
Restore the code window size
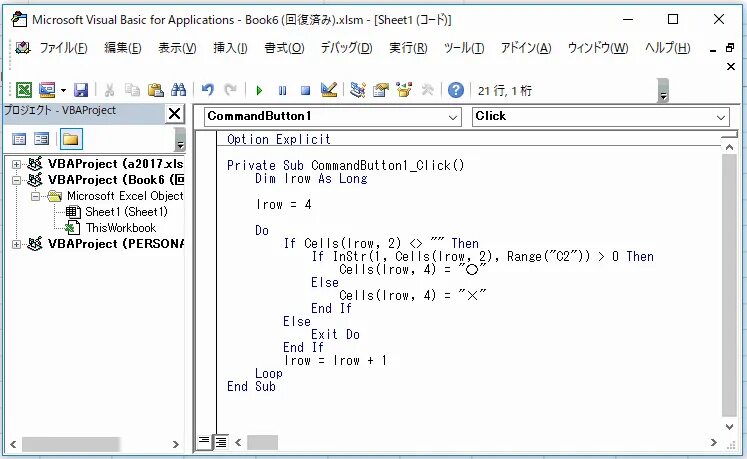coord(730,48)
